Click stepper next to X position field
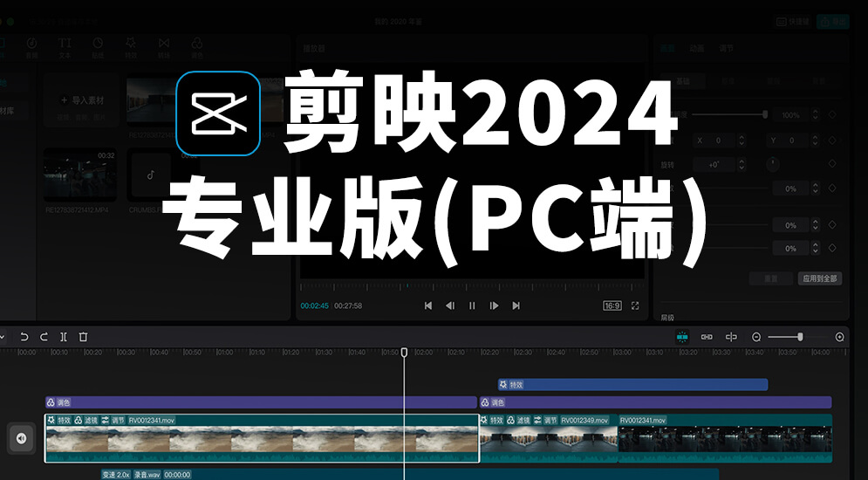This screenshot has width=868, height=480. (x=742, y=140)
